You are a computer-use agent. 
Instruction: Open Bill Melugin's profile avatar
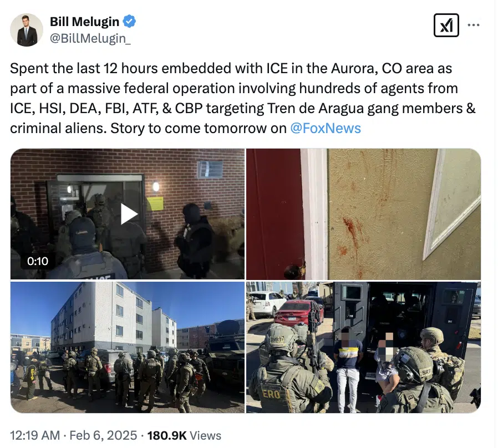27,30
